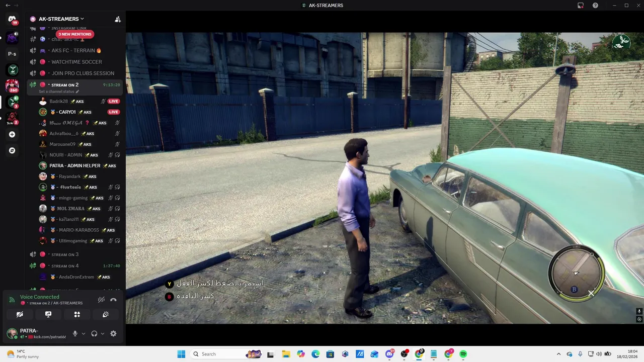Open Microsoft Store from taskbar
Screen dimensions: 644x362
click(x=330, y=354)
